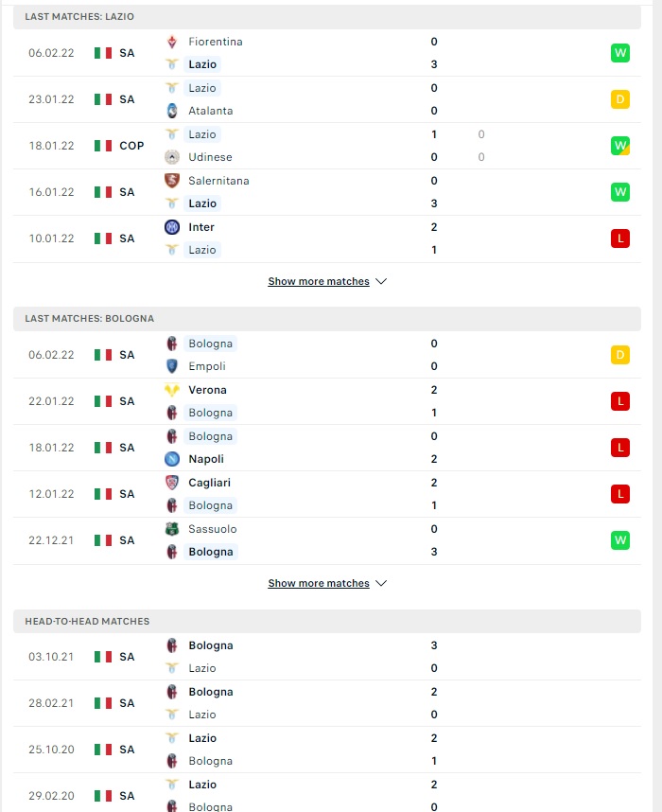Click the Fiorentina club crest icon

[x=172, y=42]
